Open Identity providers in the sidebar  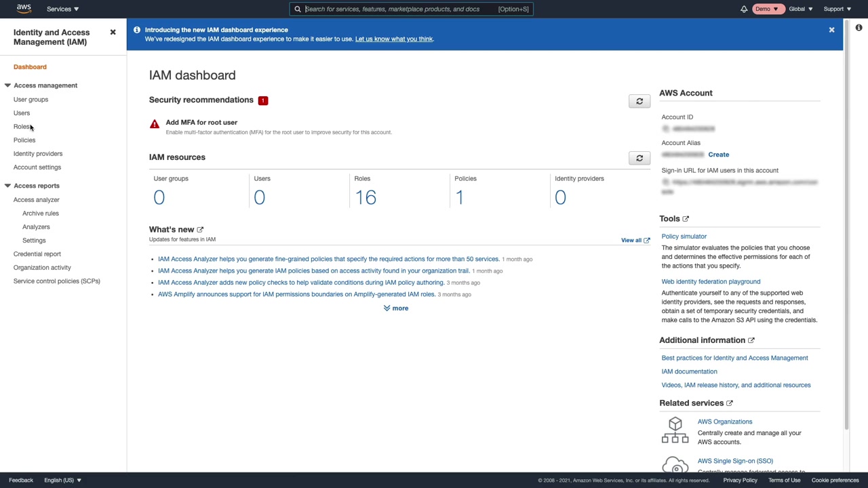38,154
